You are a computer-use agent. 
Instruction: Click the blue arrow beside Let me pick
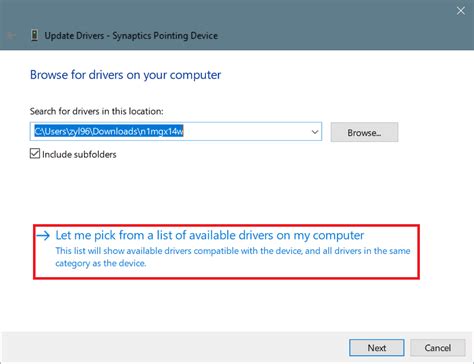(43, 236)
